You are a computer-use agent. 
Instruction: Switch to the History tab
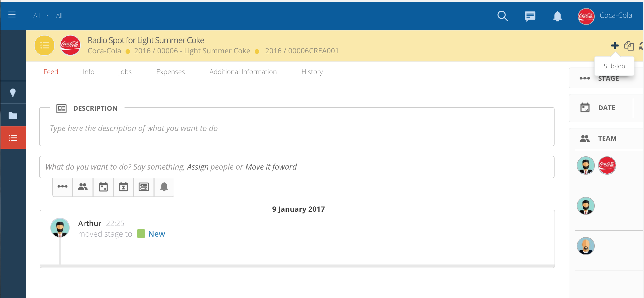point(312,72)
